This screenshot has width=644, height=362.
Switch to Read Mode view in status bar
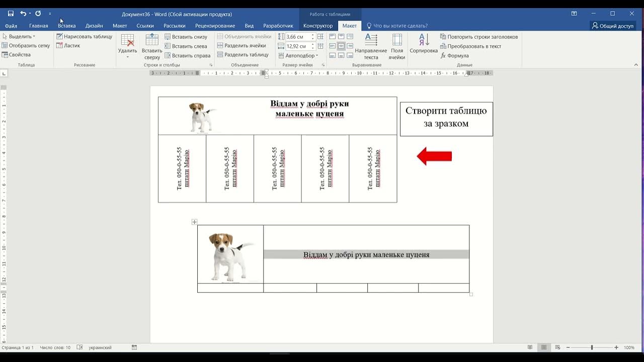tap(530, 347)
